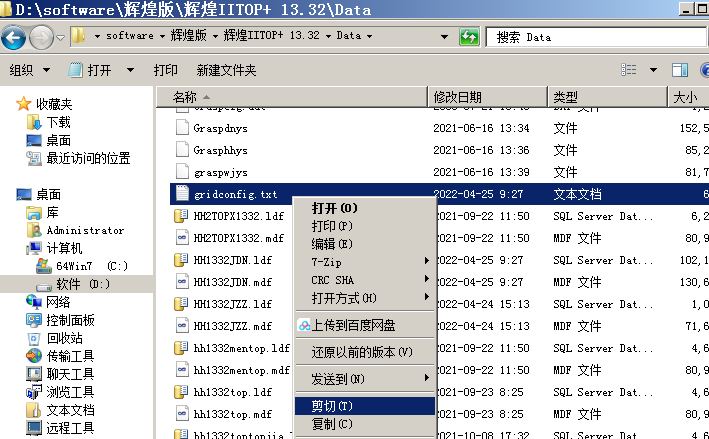The image size is (709, 439).
Task: Select the 64Win7 (C:) drive
Action: tap(92, 266)
